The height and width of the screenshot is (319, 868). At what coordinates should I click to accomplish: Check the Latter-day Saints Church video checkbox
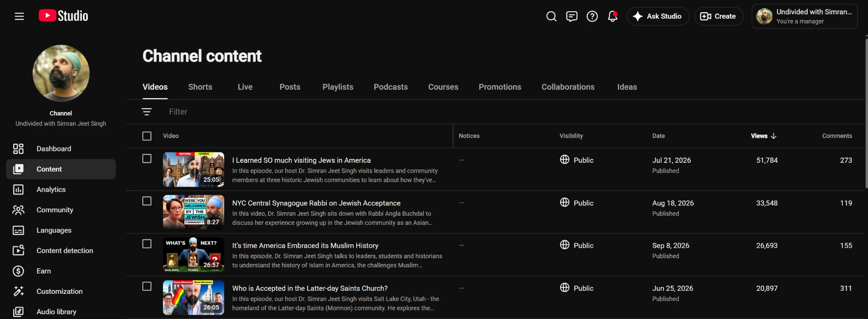point(147,286)
